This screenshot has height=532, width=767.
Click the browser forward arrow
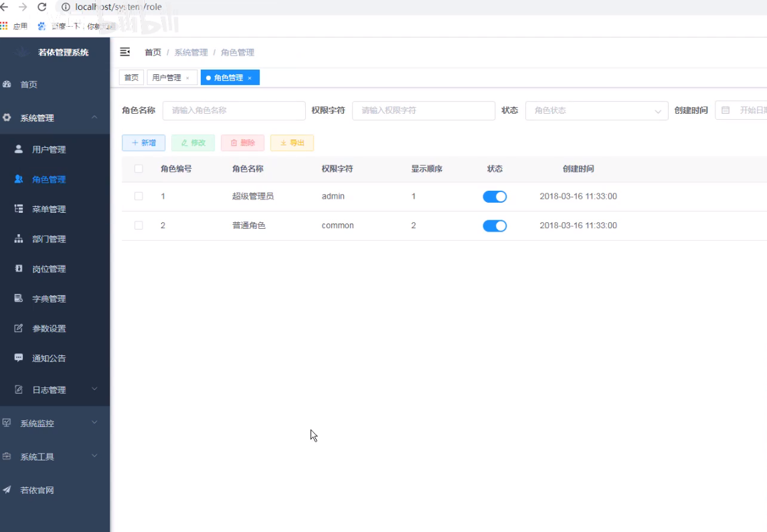pos(23,7)
